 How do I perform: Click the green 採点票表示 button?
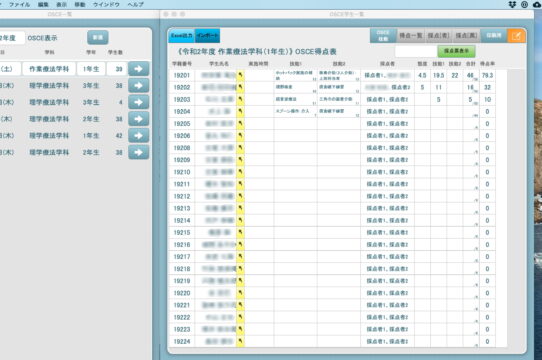click(x=456, y=51)
